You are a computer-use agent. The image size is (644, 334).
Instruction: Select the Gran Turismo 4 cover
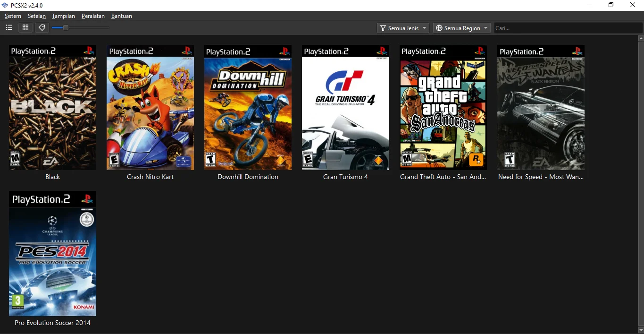coord(345,108)
